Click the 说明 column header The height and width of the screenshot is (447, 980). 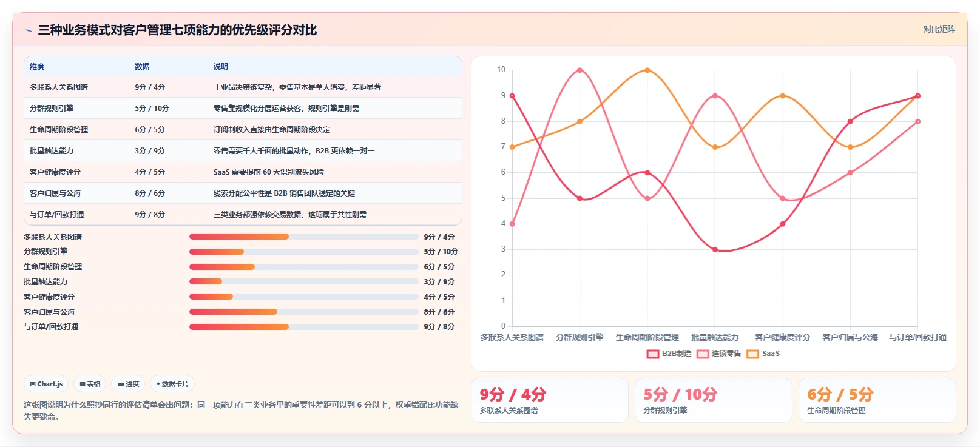pos(221,67)
